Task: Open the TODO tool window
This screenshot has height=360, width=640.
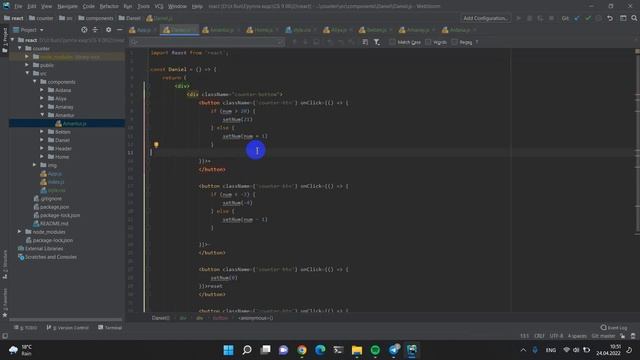Action: 26,327
